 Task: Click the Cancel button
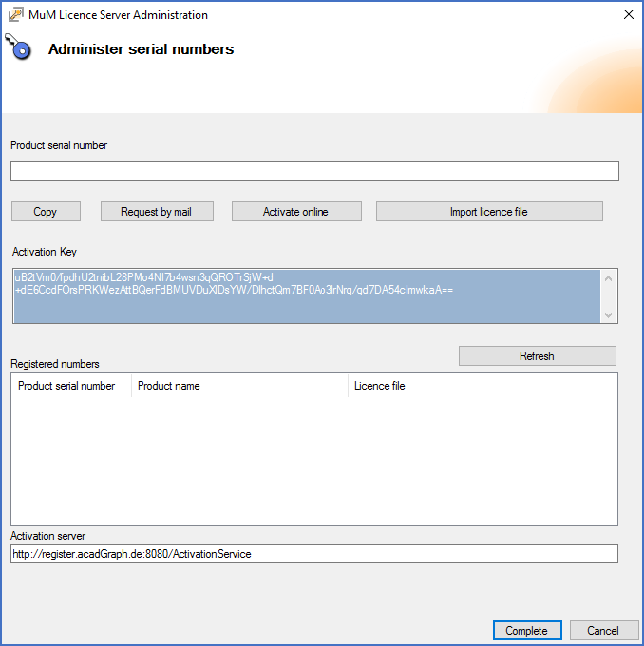[x=603, y=631]
